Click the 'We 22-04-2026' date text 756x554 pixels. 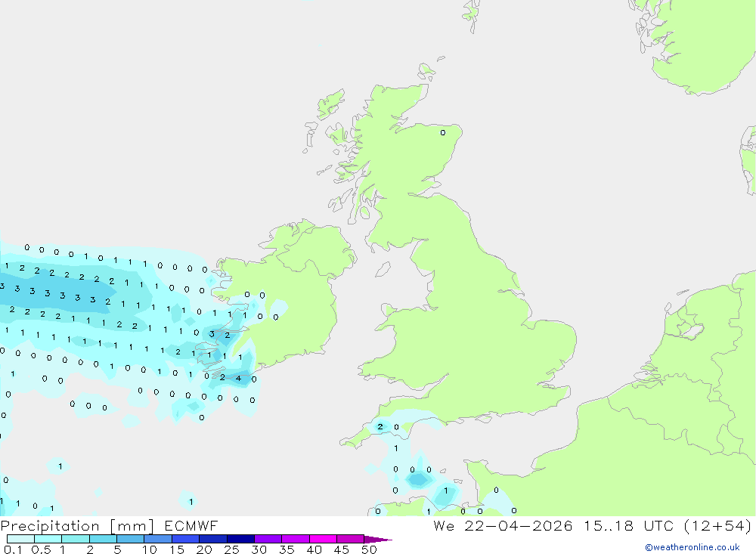click(x=503, y=526)
